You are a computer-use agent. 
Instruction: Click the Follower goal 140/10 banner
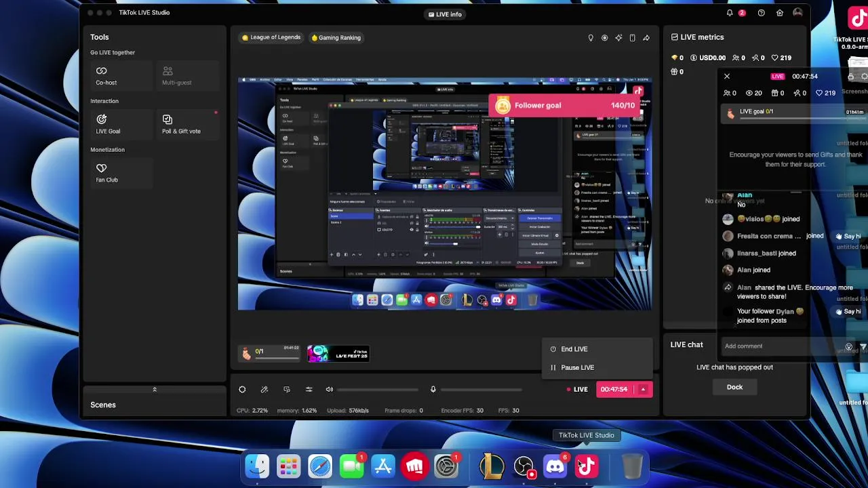[566, 106]
